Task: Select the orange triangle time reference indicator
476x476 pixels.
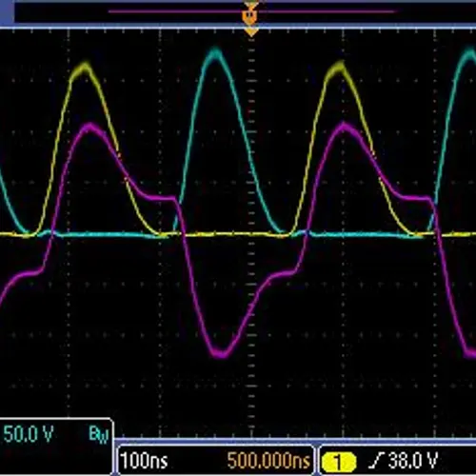Action: [x=251, y=32]
